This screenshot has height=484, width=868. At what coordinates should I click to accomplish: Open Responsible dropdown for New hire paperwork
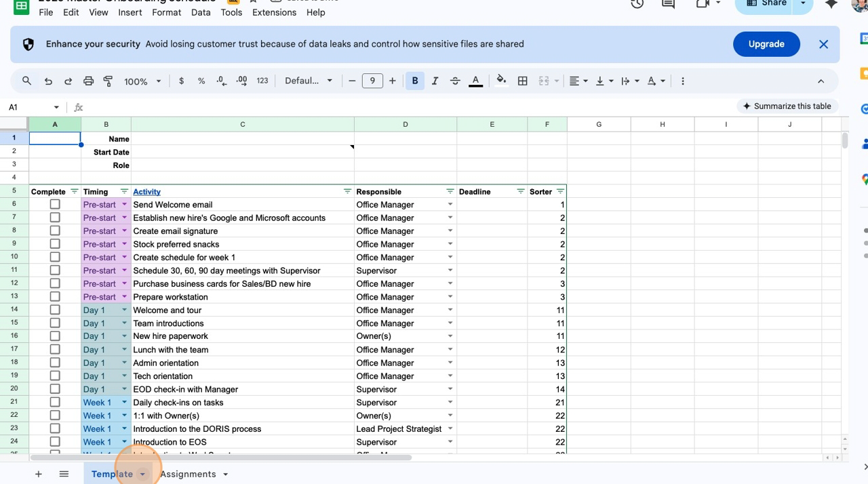450,336
